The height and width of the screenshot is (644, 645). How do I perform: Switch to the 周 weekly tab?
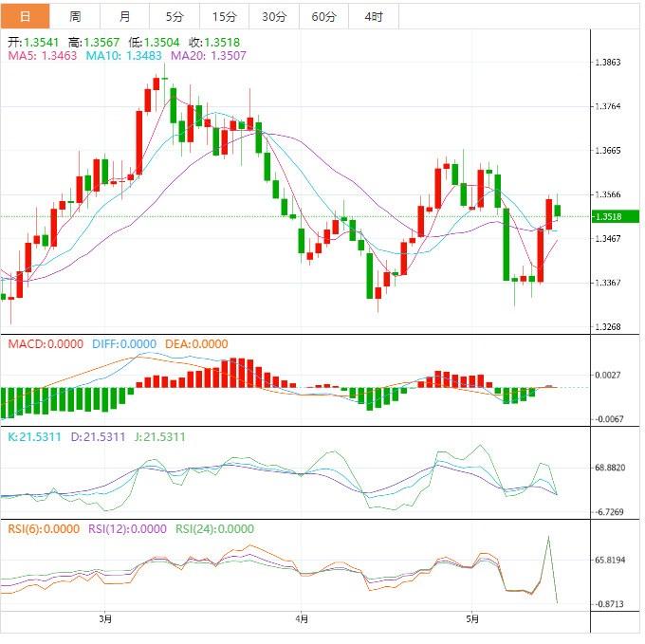pos(75,16)
